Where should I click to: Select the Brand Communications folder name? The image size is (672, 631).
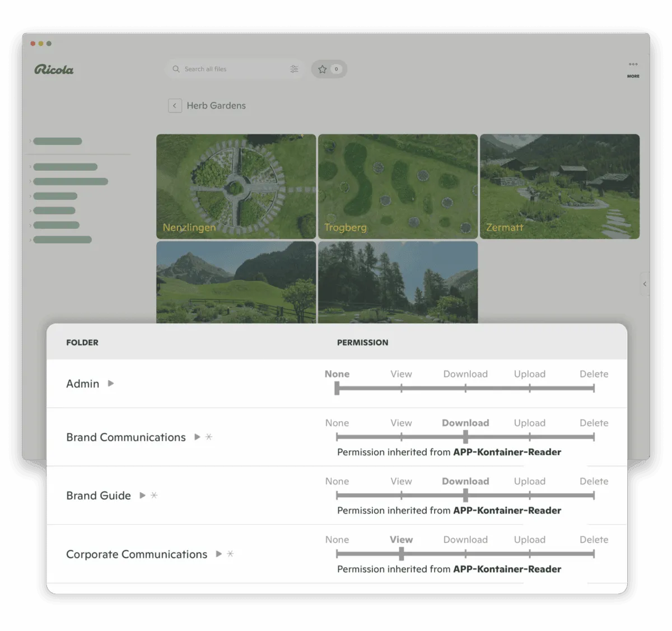[126, 437]
